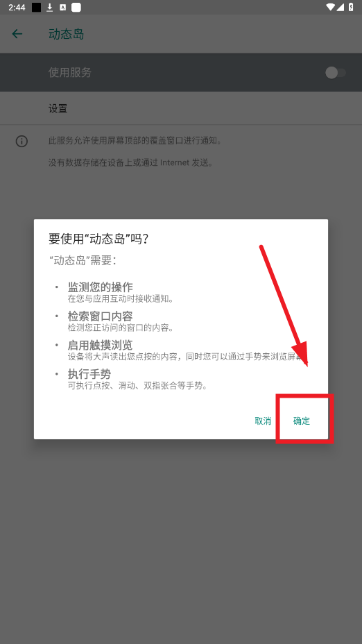Image resolution: width=362 pixels, height=644 pixels.
Task: Tap the back arrow beside 动态岛
Action: coord(17,34)
